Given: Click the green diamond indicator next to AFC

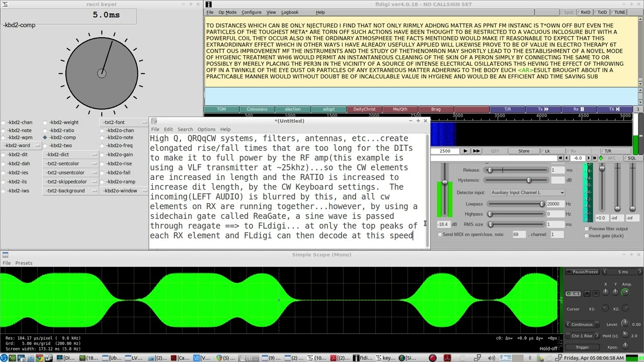Looking at the screenshot, I should click(601, 158).
